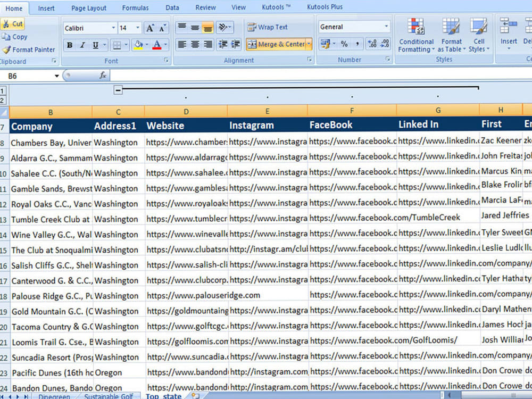The height and width of the screenshot is (399, 532).
Task: Toggle Wrap Text
Action: [268, 27]
